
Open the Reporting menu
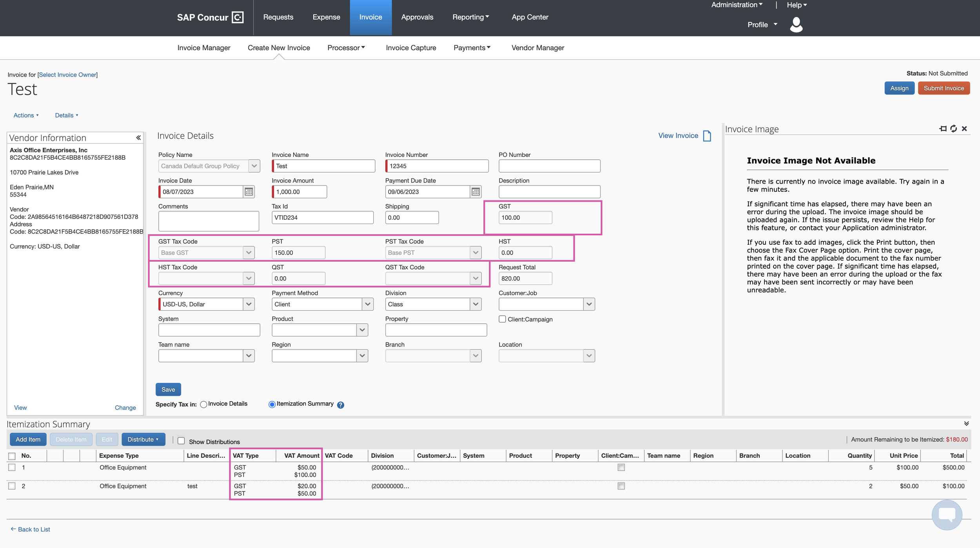[x=470, y=17]
